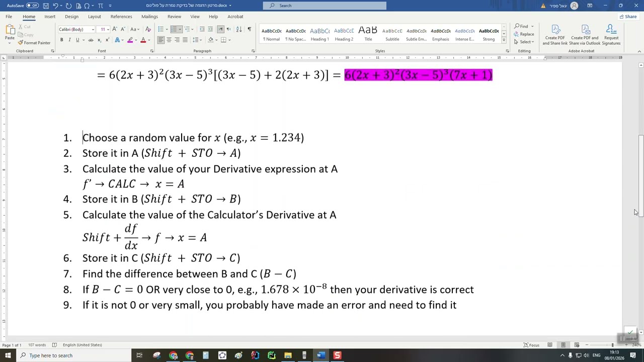Apply numbered list
Viewport: 644px width, 362px height.
(174, 29)
